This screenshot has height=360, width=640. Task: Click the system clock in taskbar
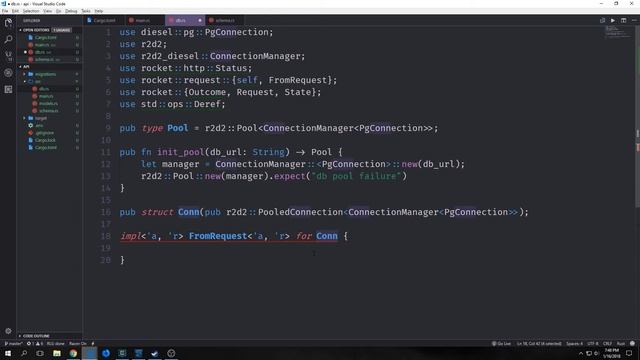pyautogui.click(x=611, y=353)
